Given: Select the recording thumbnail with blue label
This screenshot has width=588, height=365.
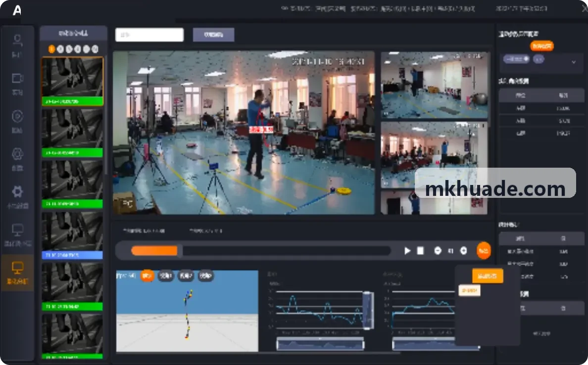Looking at the screenshot, I should pos(72,235).
